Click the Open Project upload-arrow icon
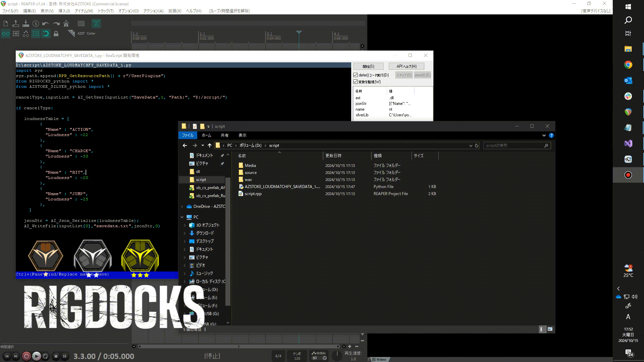The image size is (644, 362). [16, 23]
